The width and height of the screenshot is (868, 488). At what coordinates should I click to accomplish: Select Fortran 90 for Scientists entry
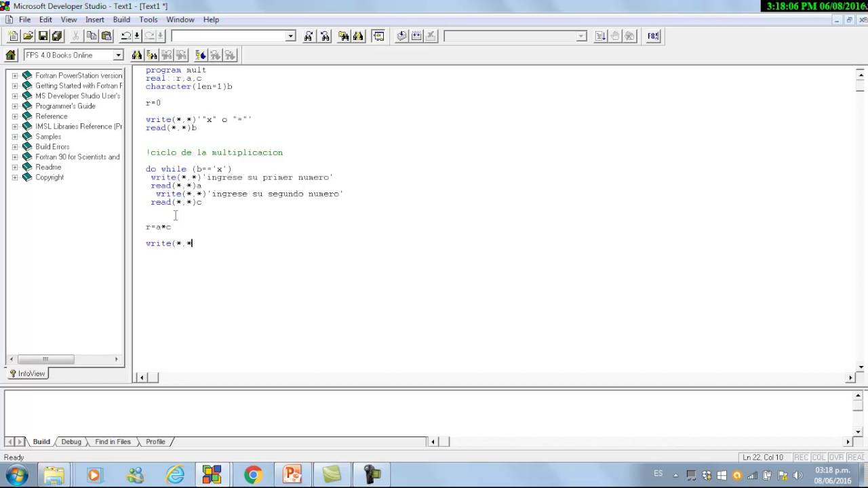[77, 157]
